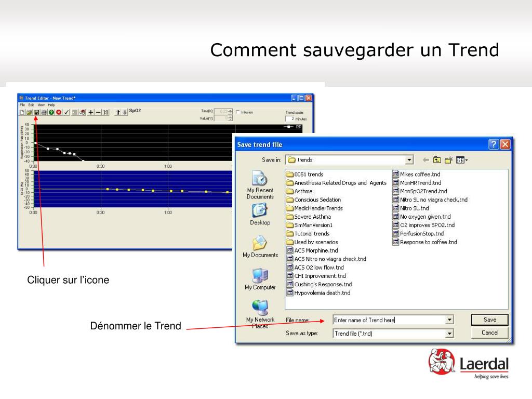This screenshot has height=399, width=532.
Task: Click the Open folder icon in Trend Editor toolbar
Action: 29,112
